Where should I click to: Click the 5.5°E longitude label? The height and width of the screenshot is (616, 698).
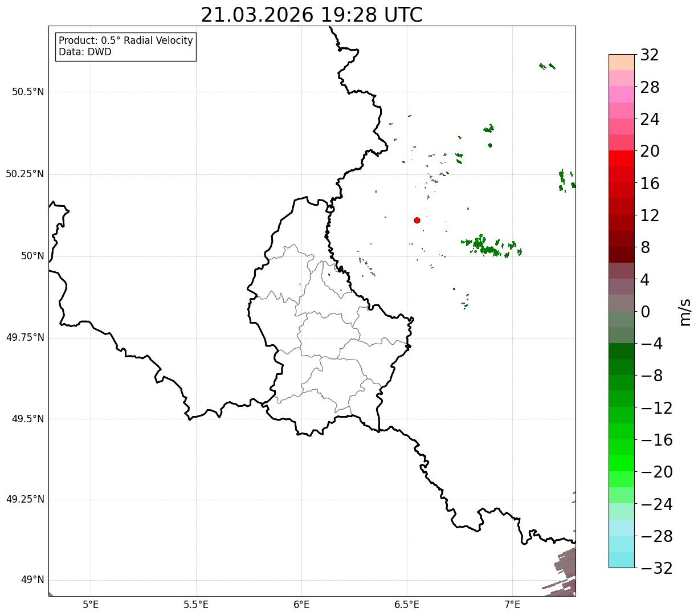196,605
